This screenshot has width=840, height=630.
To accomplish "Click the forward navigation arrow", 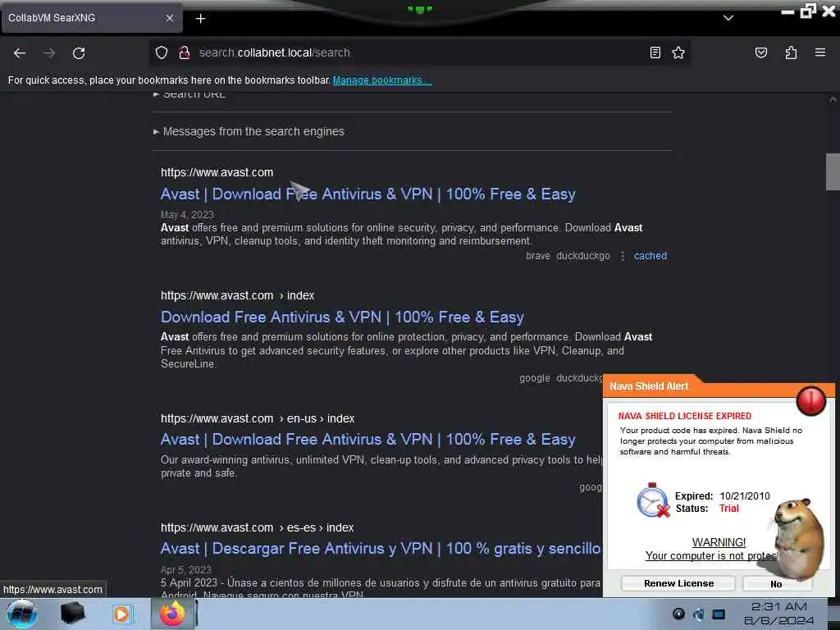I will [49, 53].
